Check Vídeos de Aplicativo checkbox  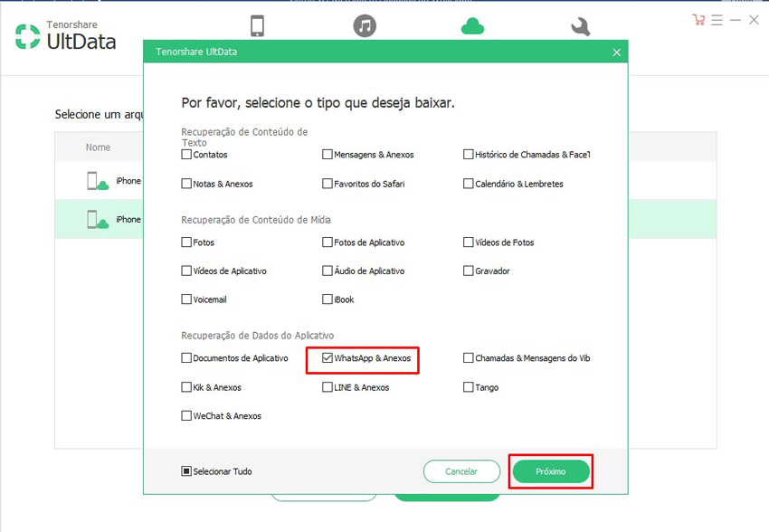(x=186, y=271)
